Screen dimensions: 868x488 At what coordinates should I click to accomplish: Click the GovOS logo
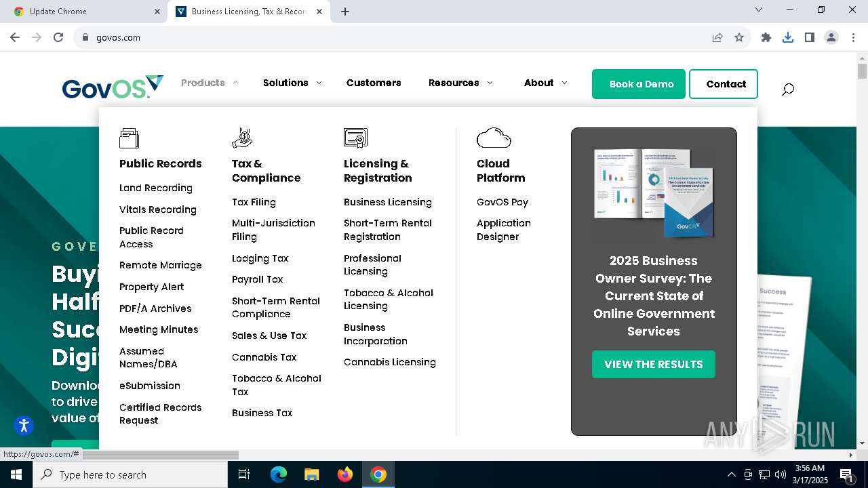click(113, 87)
